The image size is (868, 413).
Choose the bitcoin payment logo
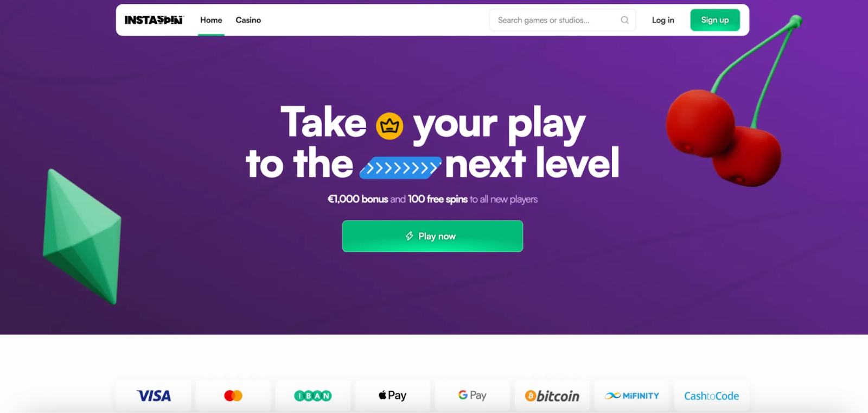click(x=552, y=396)
